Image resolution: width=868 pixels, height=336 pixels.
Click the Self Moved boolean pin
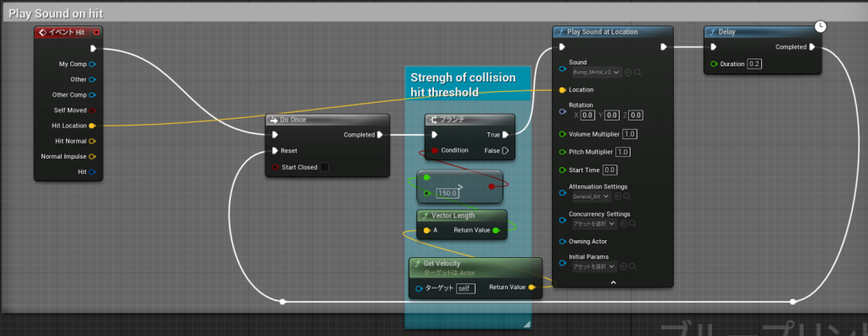pyautogui.click(x=92, y=110)
